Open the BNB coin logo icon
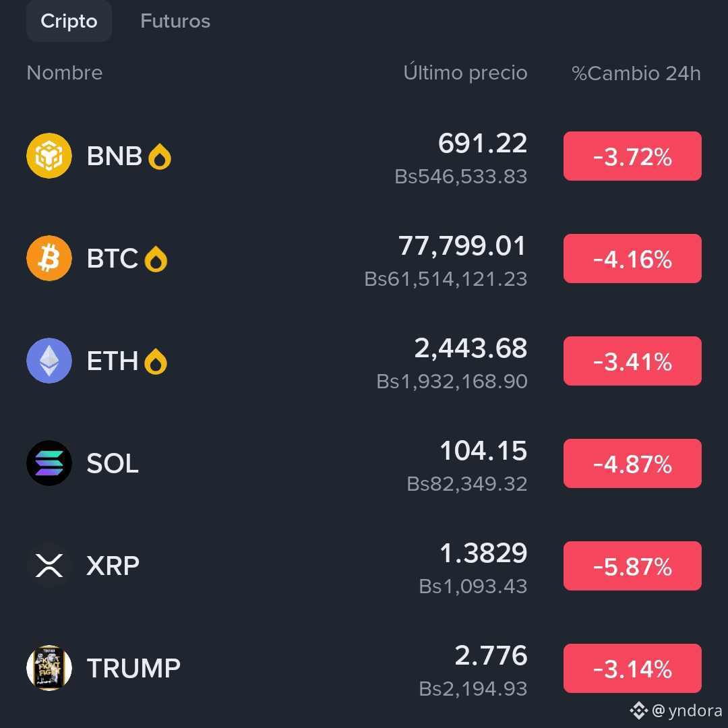This screenshot has width=728, height=728. pyautogui.click(x=49, y=156)
